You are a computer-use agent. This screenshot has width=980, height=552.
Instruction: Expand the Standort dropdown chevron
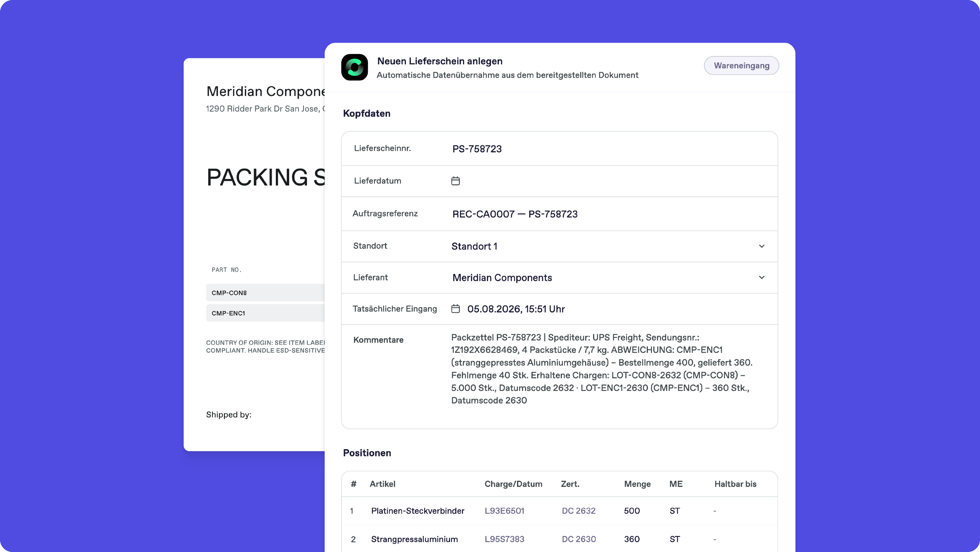762,246
